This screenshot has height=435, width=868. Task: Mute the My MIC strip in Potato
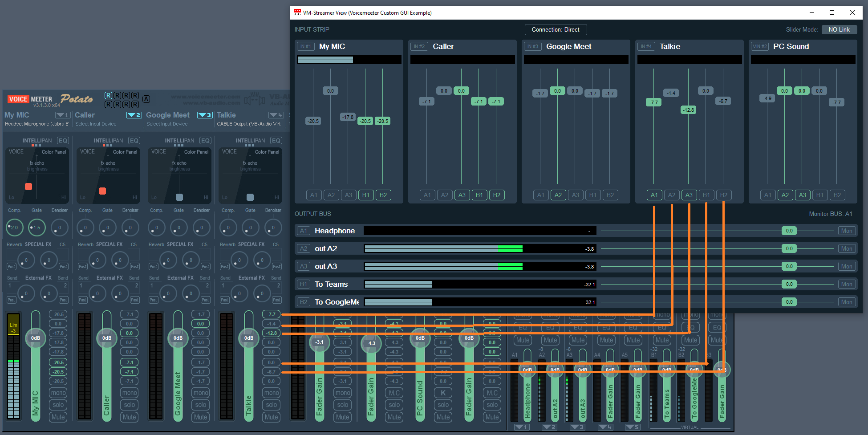pos(58,417)
